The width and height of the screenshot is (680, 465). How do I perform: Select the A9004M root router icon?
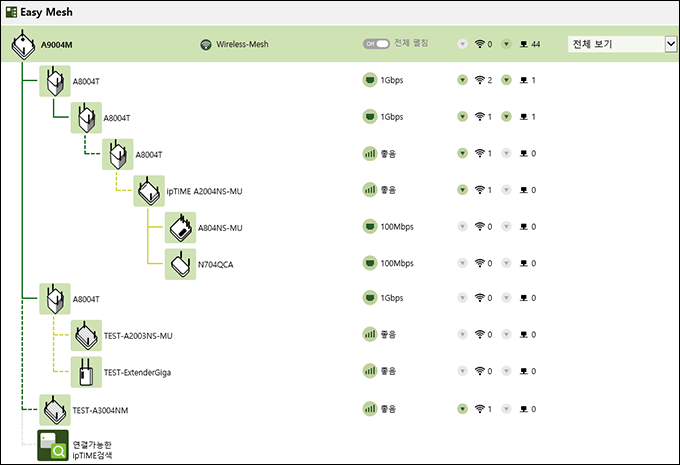23,45
